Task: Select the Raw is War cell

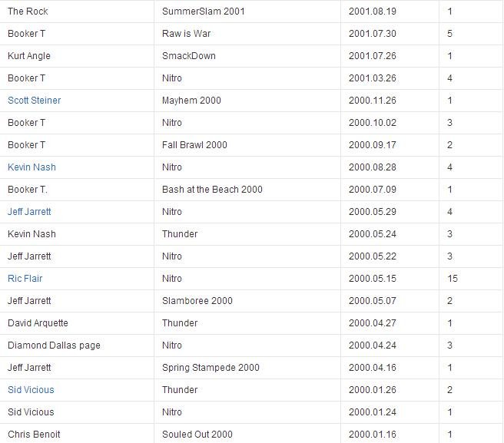Action: point(247,34)
